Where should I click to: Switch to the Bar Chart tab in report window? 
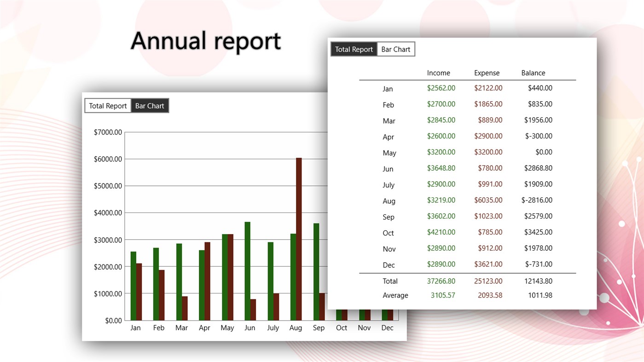click(x=395, y=49)
